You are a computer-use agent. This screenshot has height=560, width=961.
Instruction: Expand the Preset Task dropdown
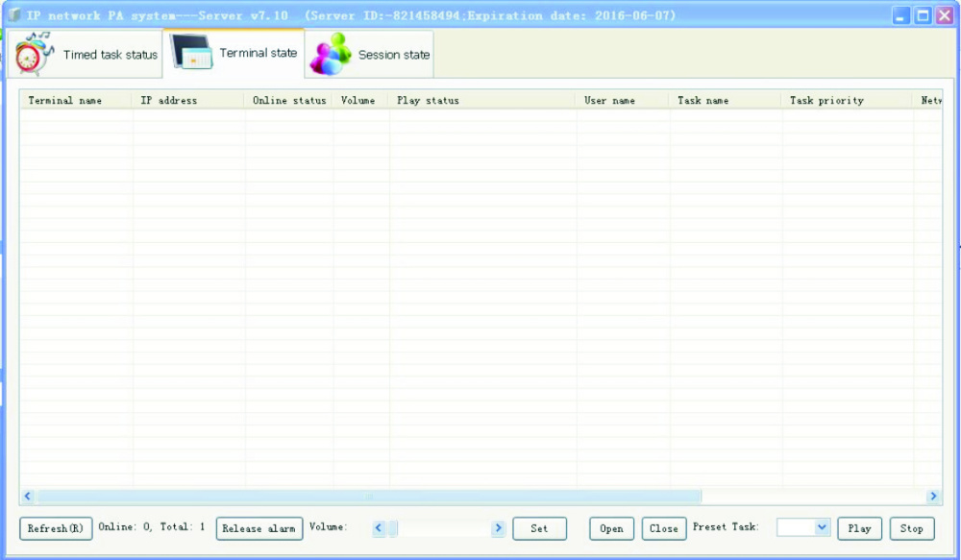821,527
